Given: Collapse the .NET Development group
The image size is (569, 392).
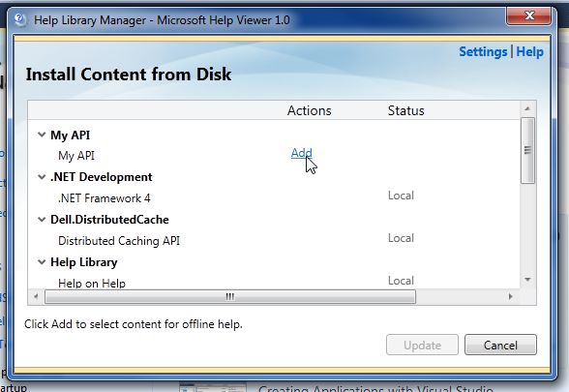Looking at the screenshot, I should (x=42, y=177).
